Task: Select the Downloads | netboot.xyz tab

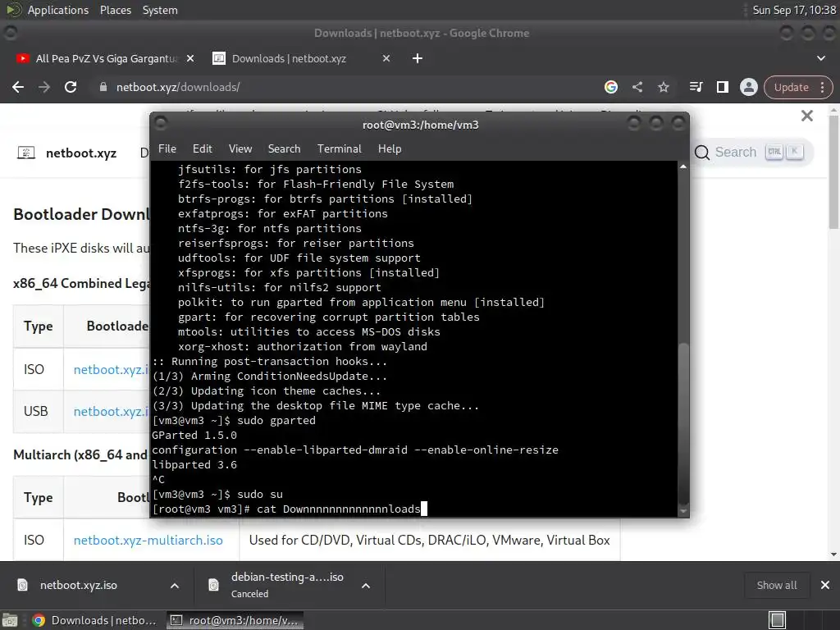Action: (x=290, y=58)
